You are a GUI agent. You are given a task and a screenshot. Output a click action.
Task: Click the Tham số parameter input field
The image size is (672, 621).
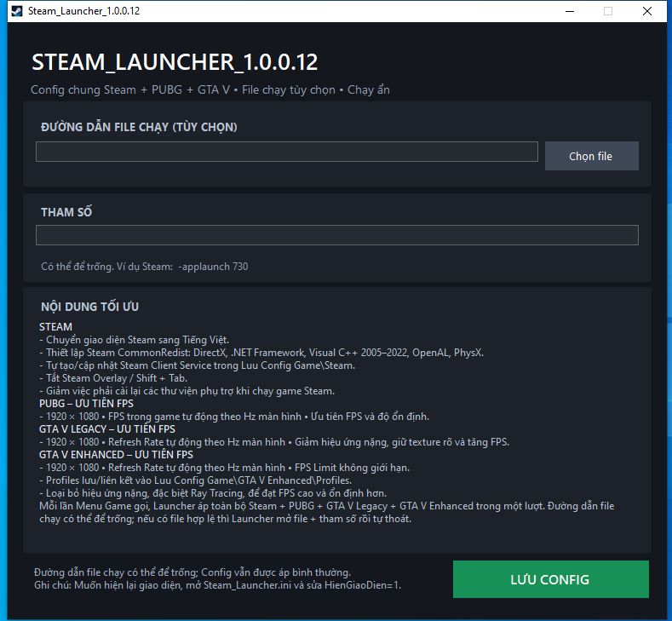337,235
